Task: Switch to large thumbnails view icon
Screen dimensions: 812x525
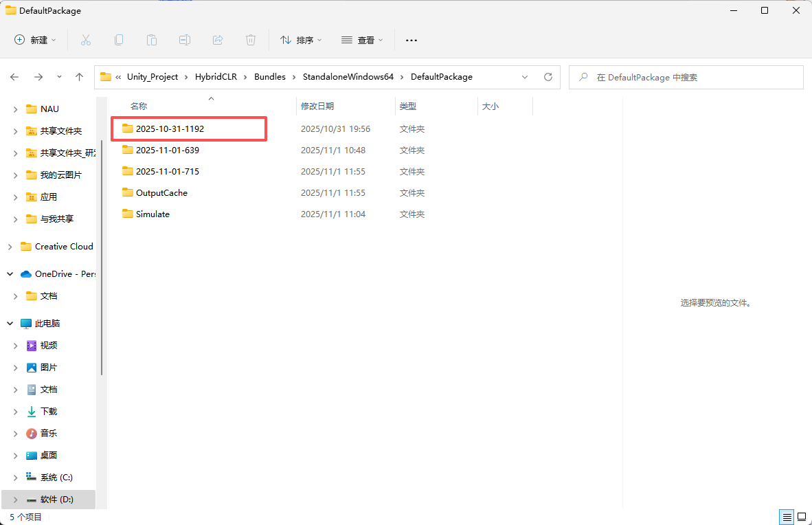Action: (x=802, y=517)
